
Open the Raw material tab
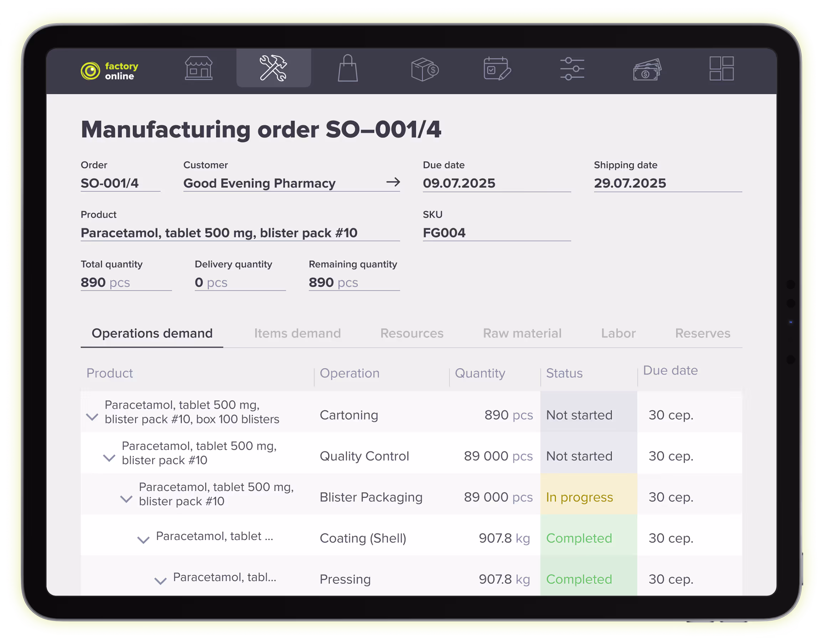522,333
